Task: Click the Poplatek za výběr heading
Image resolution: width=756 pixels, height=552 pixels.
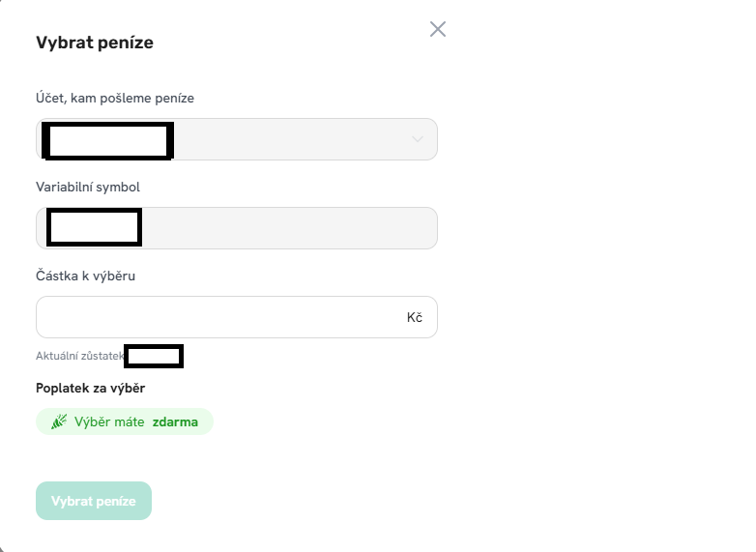Action: click(90, 389)
